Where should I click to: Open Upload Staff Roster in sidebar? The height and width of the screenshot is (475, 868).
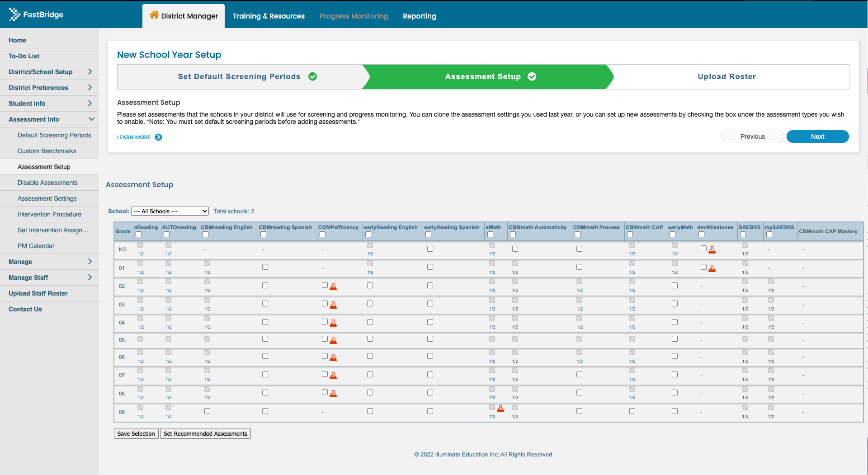[x=49, y=293]
